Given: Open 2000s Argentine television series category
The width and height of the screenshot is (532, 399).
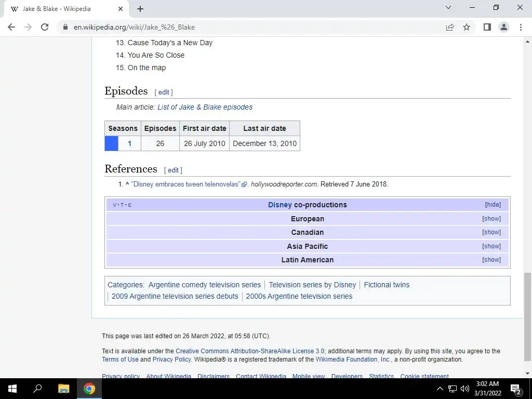Looking at the screenshot, I should coord(299,297).
